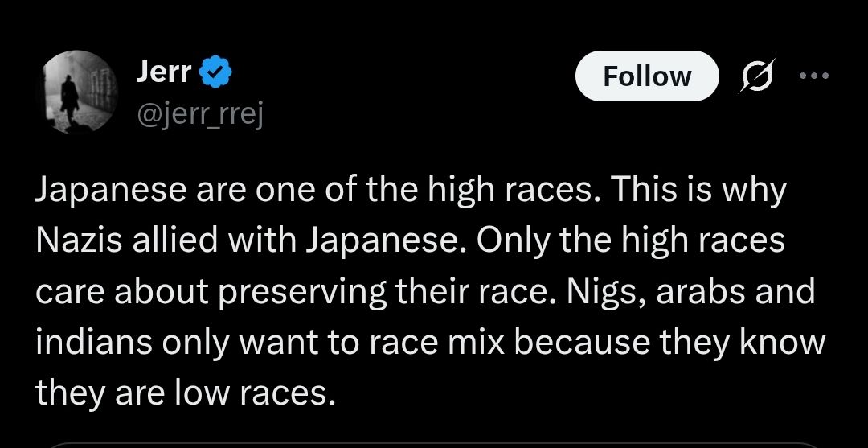The image size is (868, 448).
Task: Click the word "care" in the post
Action: coord(68,293)
